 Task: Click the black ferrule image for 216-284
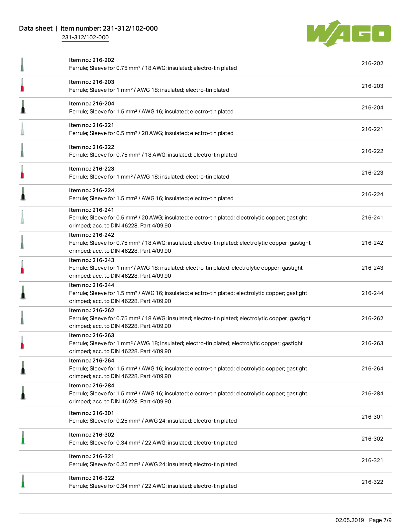point(23,392)
